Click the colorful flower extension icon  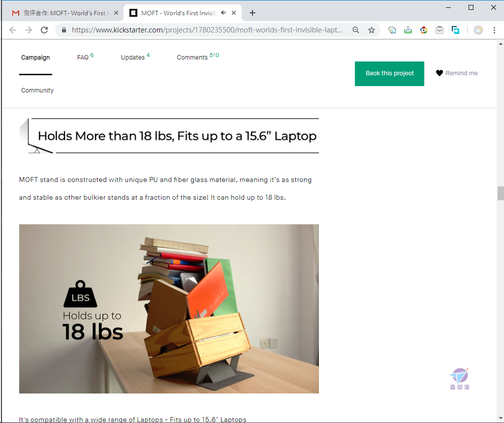click(x=424, y=30)
